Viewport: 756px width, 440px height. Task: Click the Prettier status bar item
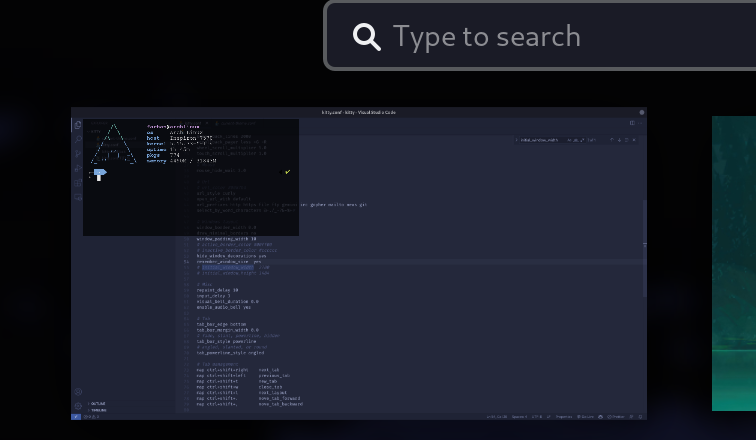coord(616,417)
